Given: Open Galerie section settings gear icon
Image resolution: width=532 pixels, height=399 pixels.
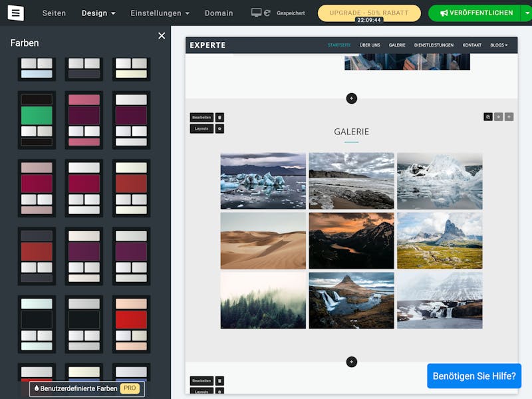Looking at the screenshot, I should click(219, 129).
